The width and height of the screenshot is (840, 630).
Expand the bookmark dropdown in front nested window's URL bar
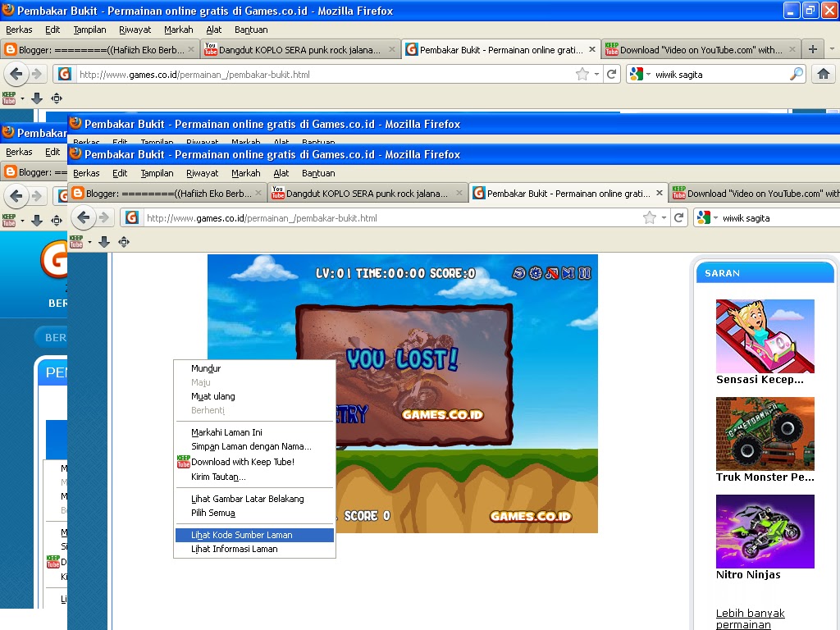click(663, 218)
